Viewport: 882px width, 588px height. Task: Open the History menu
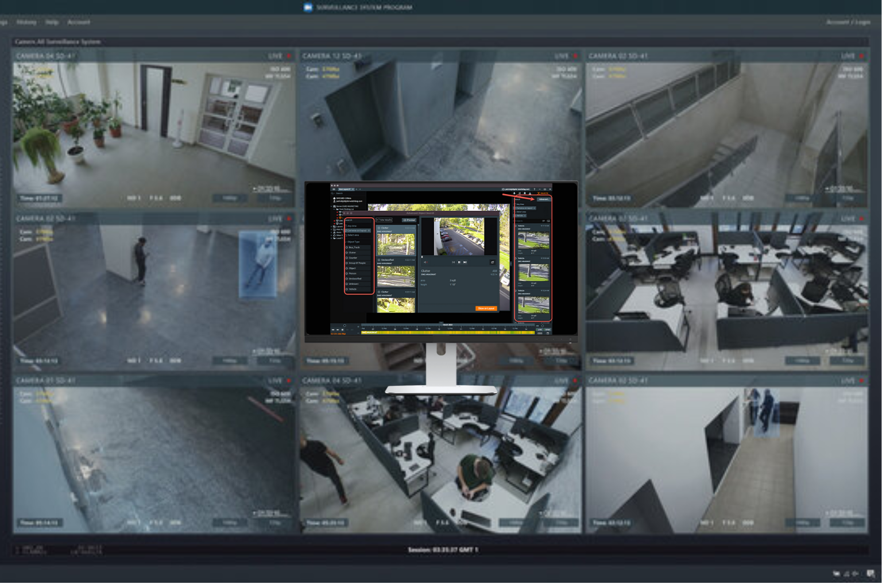(x=26, y=22)
